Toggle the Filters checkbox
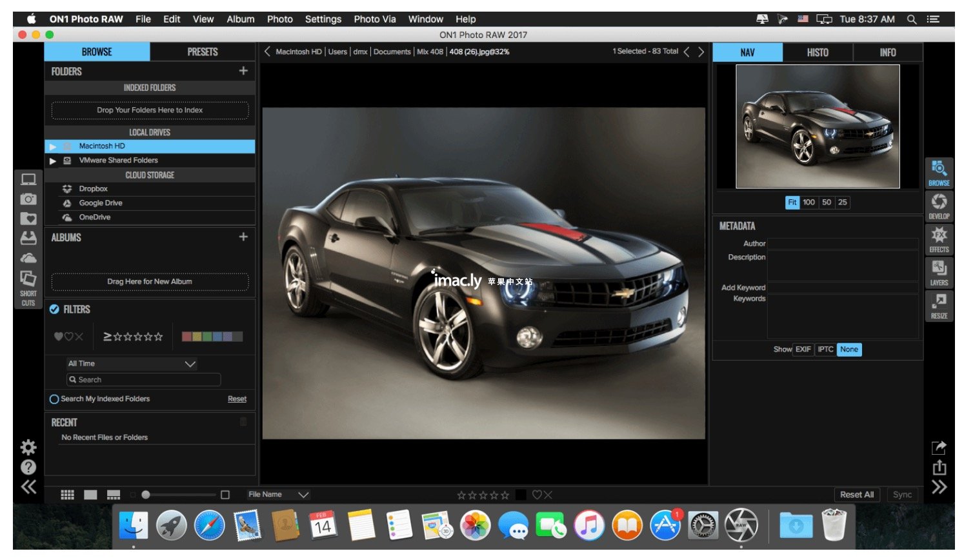Viewport: 964px width, 560px height. 55,310
